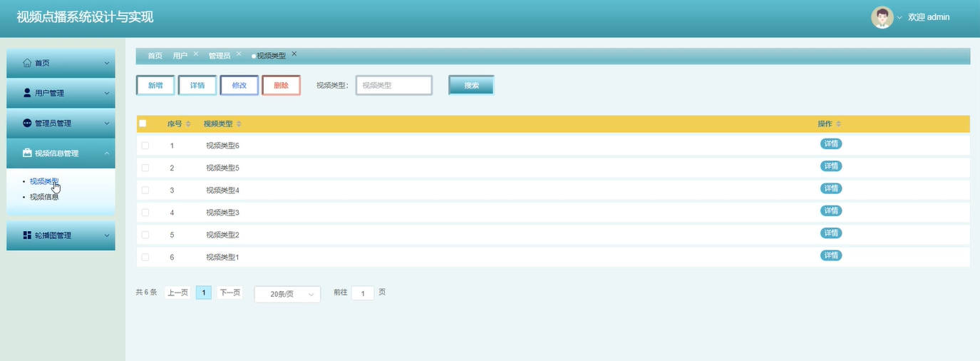Image resolution: width=980 pixels, height=361 pixels.
Task: Collapse the 视频信息管理 menu chevron
Action: click(107, 153)
